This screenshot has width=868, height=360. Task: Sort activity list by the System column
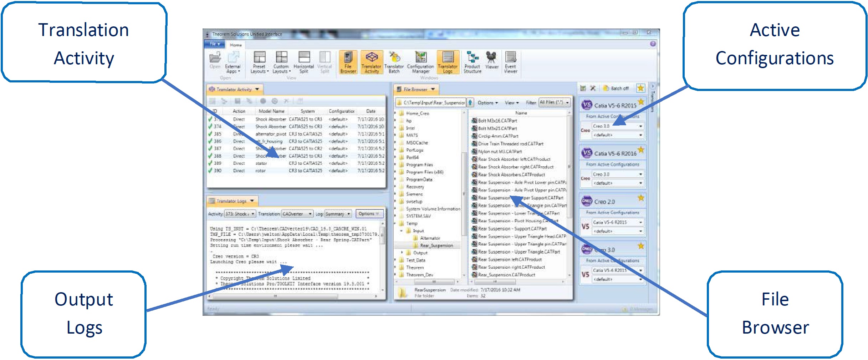(x=307, y=111)
